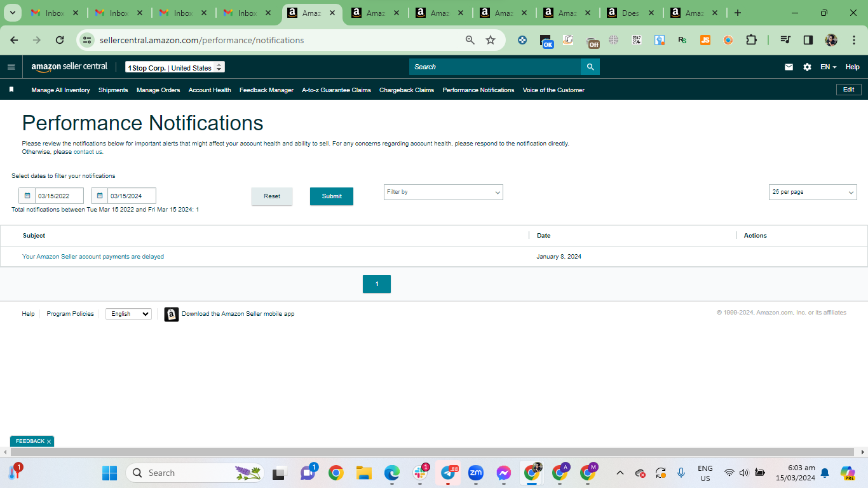Go to page 1 of notifications
The height and width of the screenshot is (488, 868).
377,284
